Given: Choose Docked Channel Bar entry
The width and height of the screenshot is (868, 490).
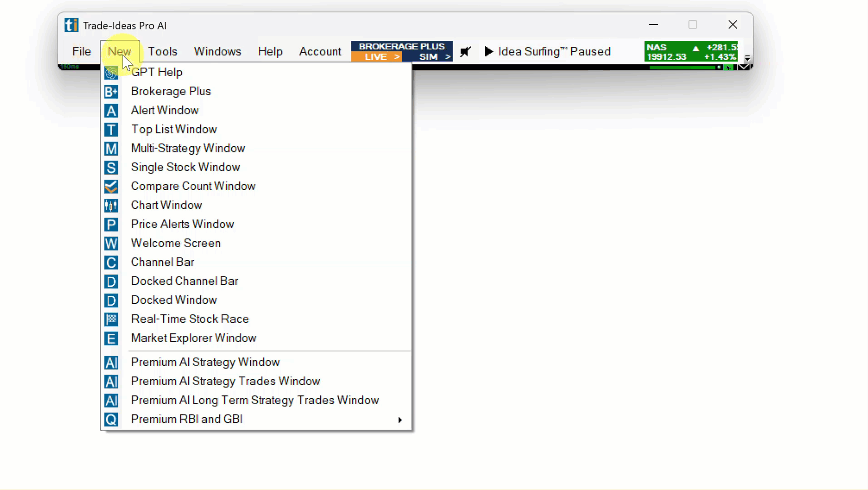Looking at the screenshot, I should [256, 282].
